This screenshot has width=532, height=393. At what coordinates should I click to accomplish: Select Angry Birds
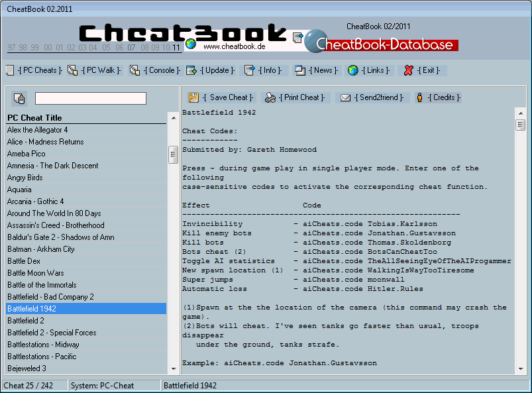click(87, 177)
